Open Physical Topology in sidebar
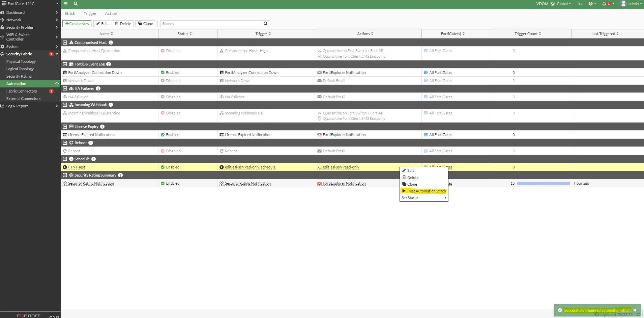 (21, 61)
